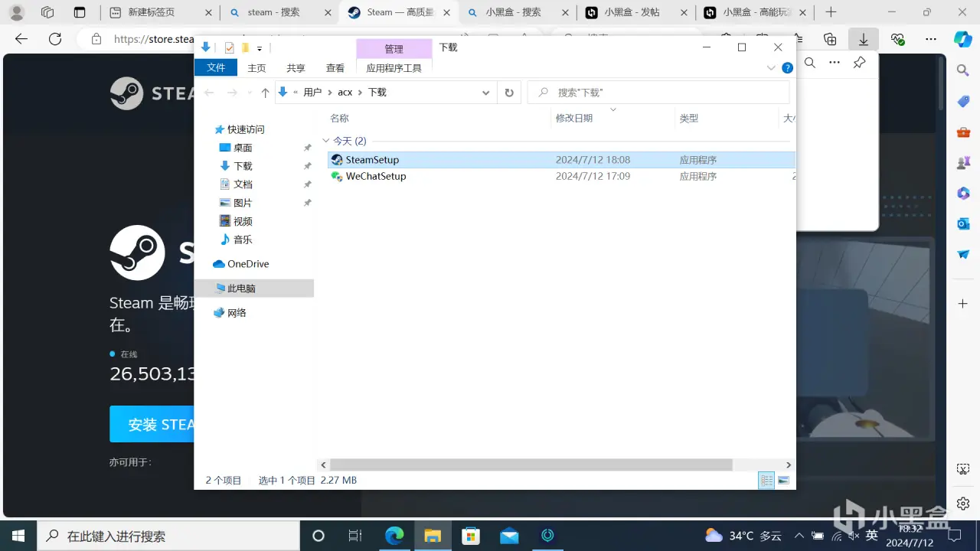Toggle the 今天 (2) group collapse chevron
980x551 pixels.
326,141
